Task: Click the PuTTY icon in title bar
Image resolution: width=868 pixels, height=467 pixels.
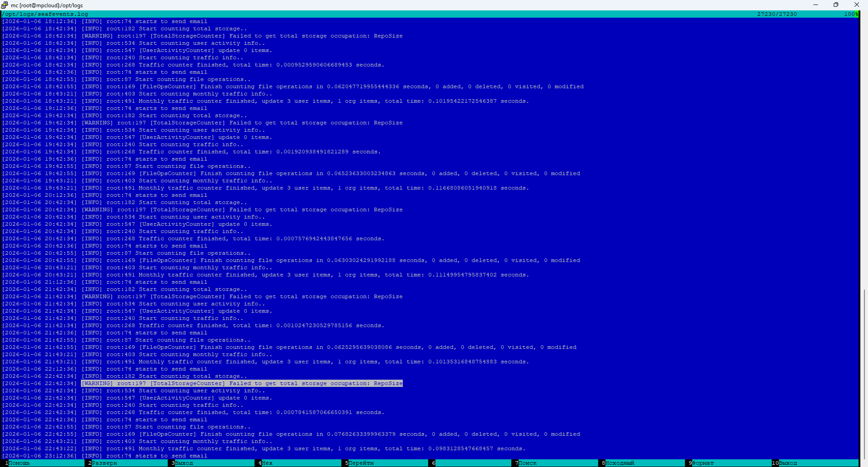Action: click(x=5, y=5)
